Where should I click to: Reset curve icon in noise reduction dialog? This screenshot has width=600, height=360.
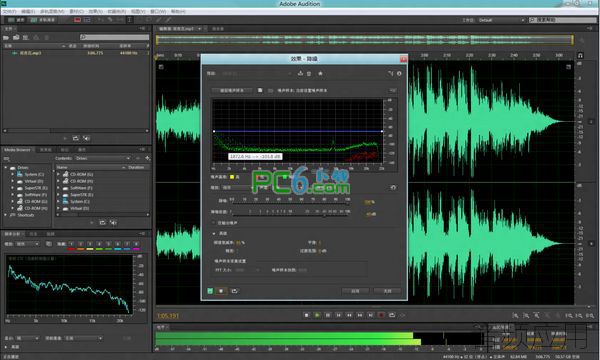[393, 187]
